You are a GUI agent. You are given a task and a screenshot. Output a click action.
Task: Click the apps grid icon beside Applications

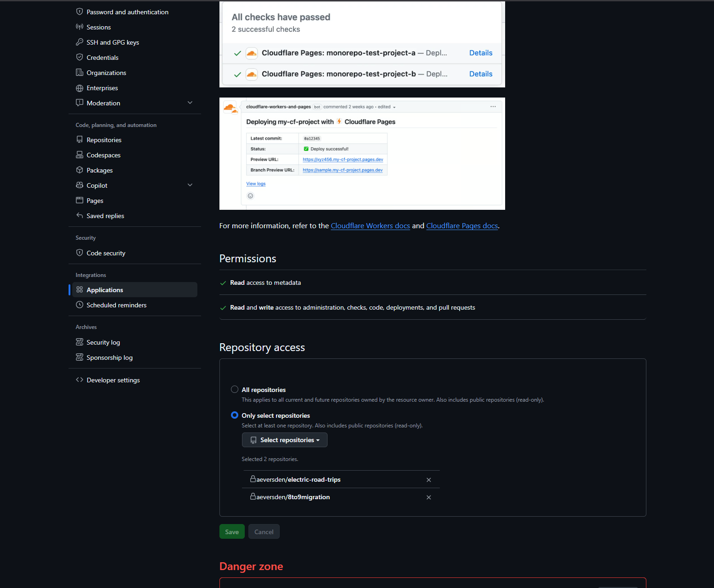tap(80, 290)
